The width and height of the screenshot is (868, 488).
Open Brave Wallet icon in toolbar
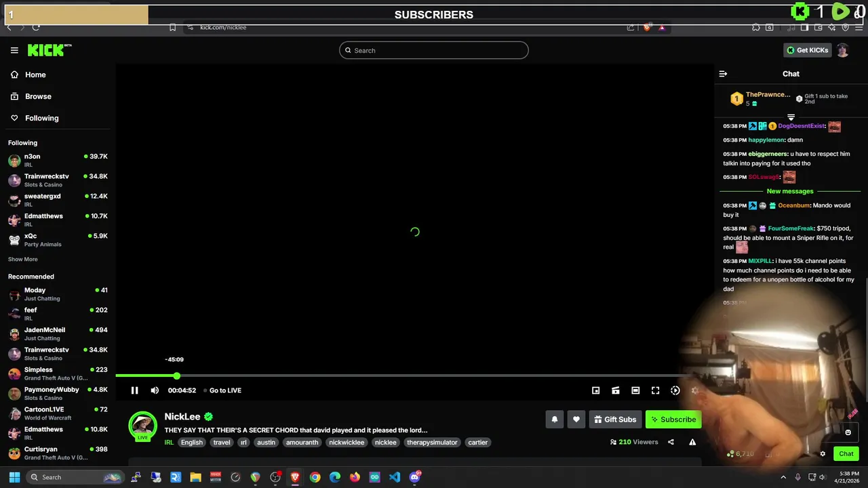tap(818, 27)
